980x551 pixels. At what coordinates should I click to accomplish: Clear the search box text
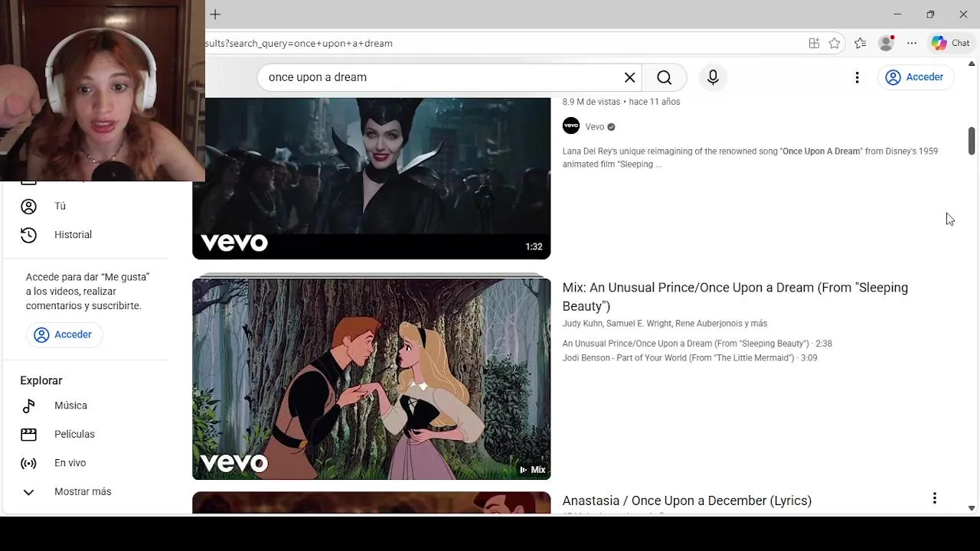click(629, 77)
